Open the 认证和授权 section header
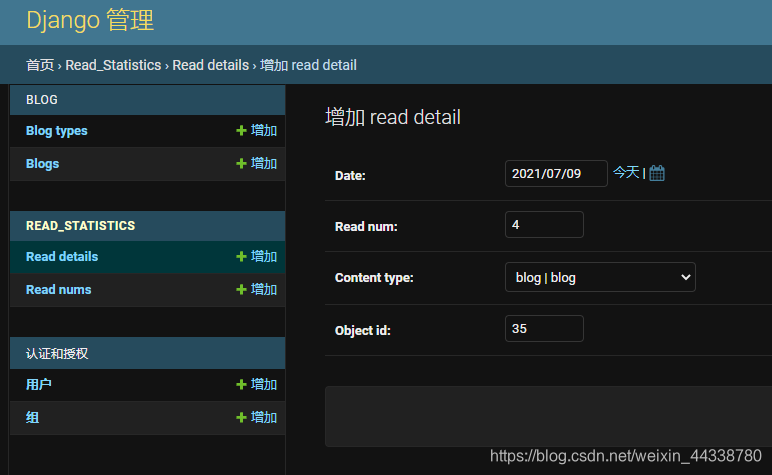 click(x=57, y=353)
